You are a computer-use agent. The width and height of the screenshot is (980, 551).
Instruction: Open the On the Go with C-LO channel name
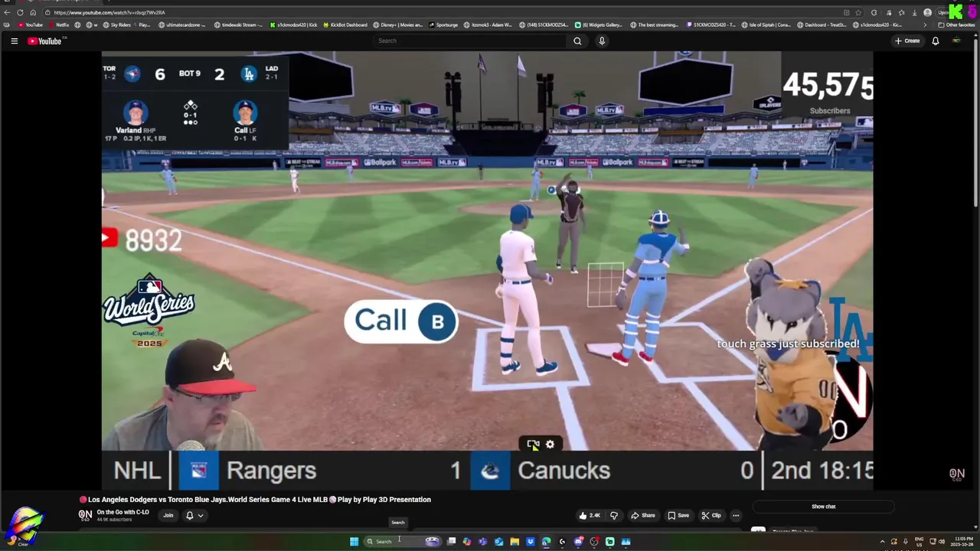click(x=122, y=512)
